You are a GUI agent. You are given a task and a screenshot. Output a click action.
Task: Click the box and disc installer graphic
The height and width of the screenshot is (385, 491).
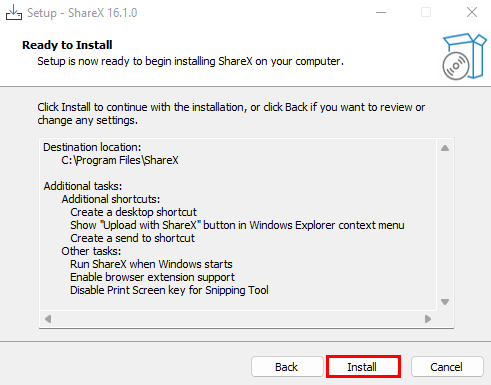click(464, 56)
